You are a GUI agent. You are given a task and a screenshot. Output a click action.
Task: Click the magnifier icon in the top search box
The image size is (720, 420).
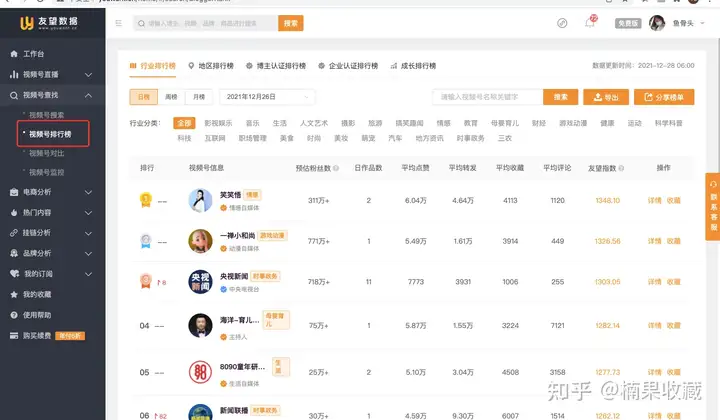[x=141, y=23]
